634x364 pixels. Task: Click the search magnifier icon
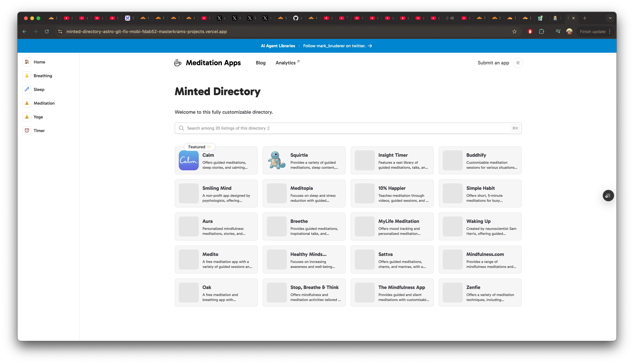click(181, 128)
